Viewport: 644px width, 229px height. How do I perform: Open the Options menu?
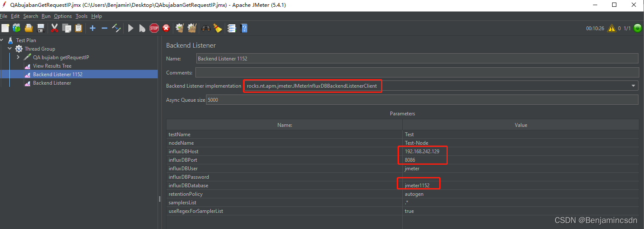[x=63, y=16]
